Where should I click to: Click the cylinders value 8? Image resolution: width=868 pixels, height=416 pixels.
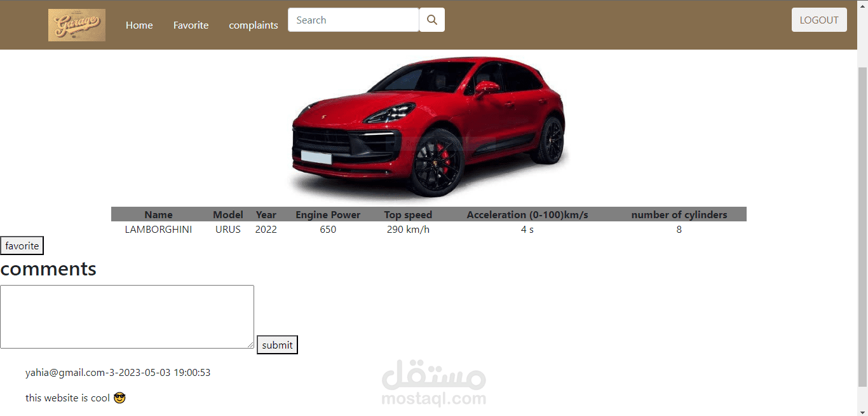point(679,230)
